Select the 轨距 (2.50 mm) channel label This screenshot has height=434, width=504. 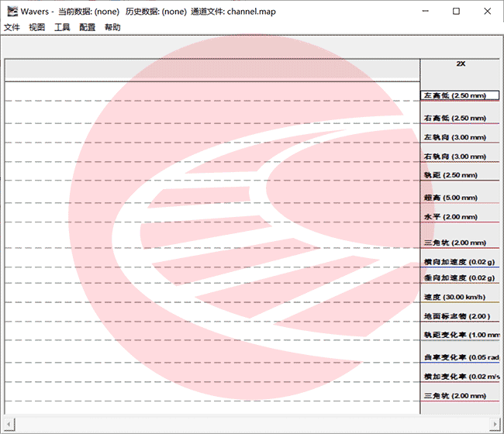(450, 175)
